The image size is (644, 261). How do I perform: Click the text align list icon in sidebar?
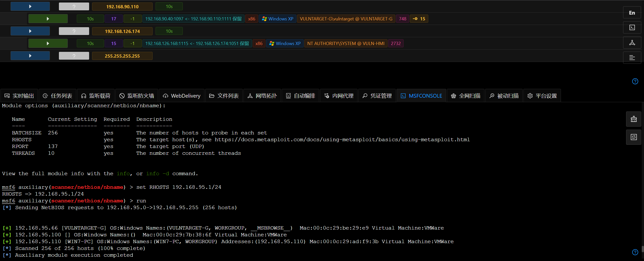(x=632, y=58)
